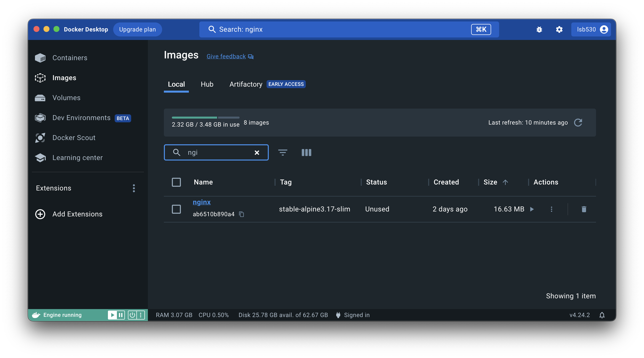Copy the nginx image ID
644x358 pixels.
click(242, 214)
